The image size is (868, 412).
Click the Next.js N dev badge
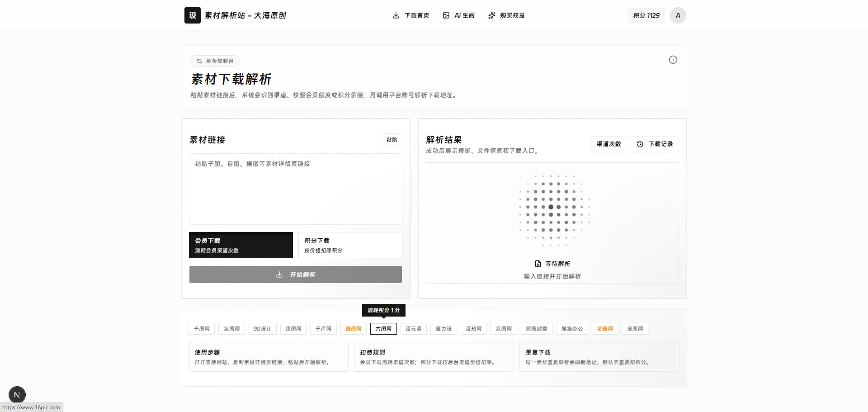[x=17, y=395]
